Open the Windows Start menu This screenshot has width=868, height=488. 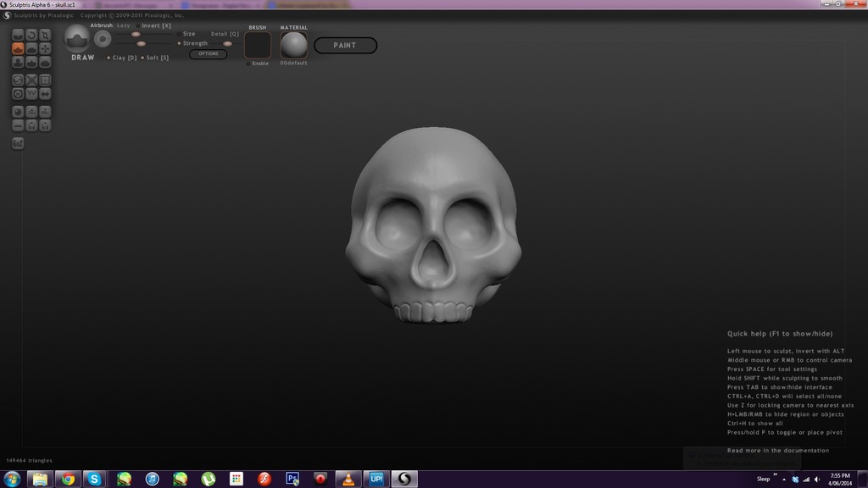12,480
